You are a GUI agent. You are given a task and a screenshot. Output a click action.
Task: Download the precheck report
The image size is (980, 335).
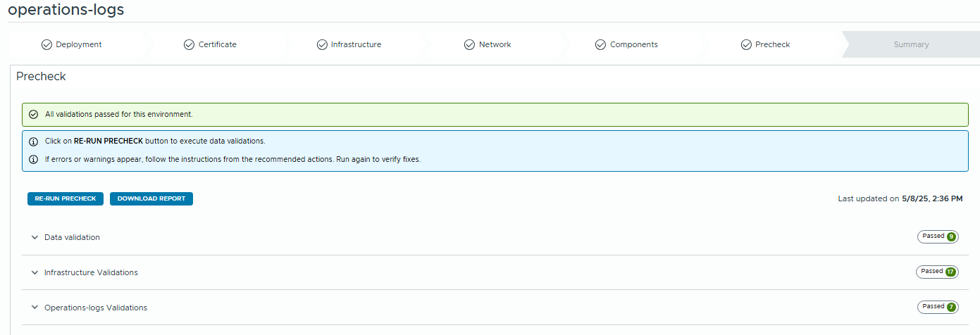[x=151, y=198]
